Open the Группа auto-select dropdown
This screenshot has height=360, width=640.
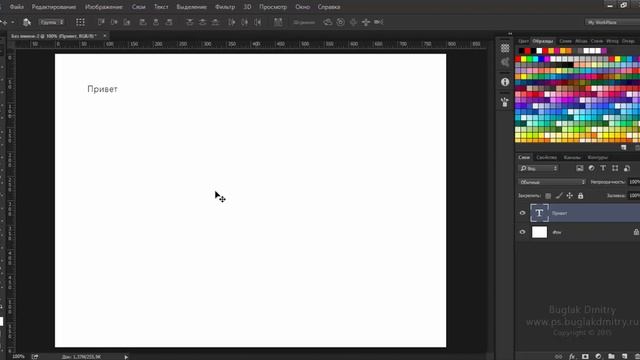pos(51,22)
